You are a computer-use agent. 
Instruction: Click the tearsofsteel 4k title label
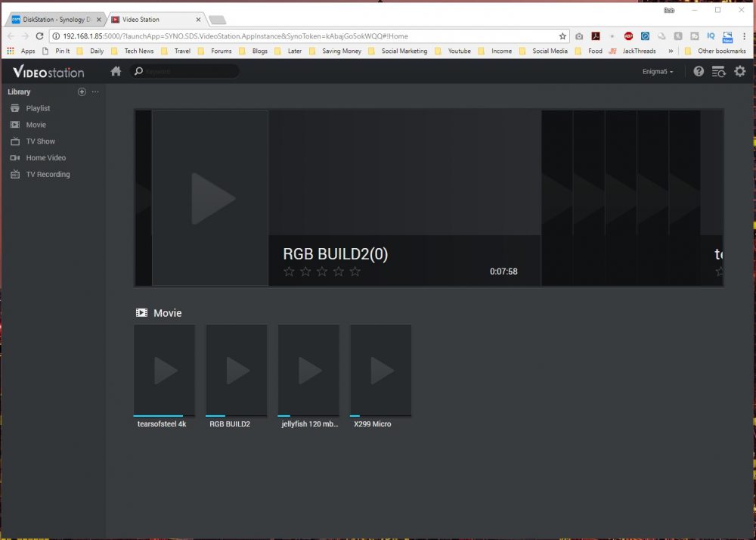162,424
